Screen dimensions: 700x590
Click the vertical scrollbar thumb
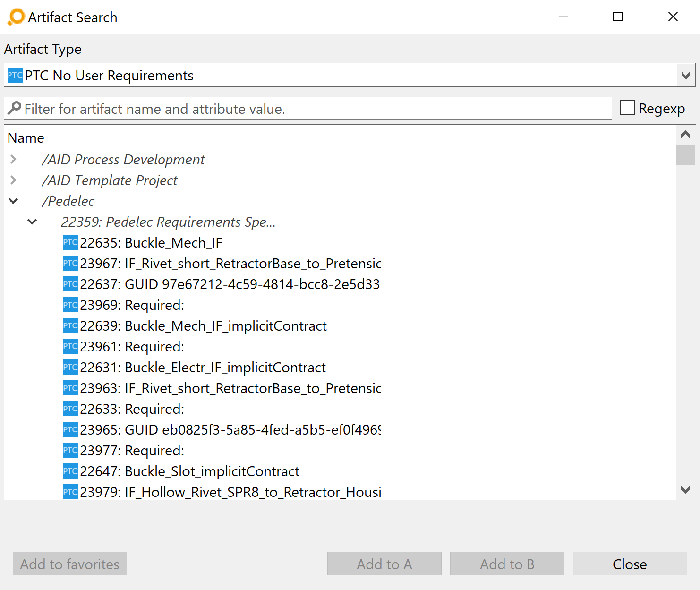685,155
